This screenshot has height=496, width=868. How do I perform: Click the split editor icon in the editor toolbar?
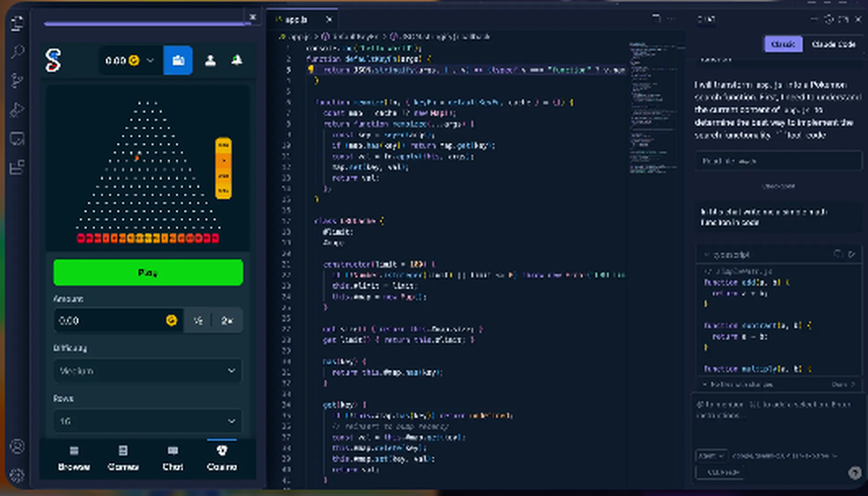click(656, 19)
